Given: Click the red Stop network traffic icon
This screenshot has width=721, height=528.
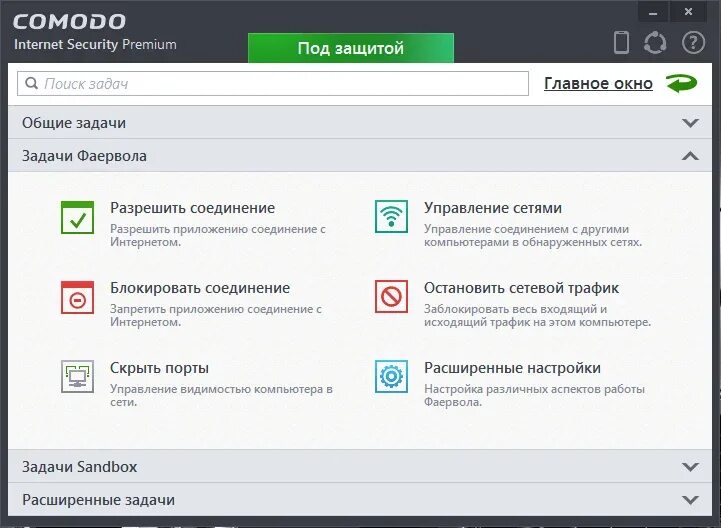Looking at the screenshot, I should tap(391, 296).
